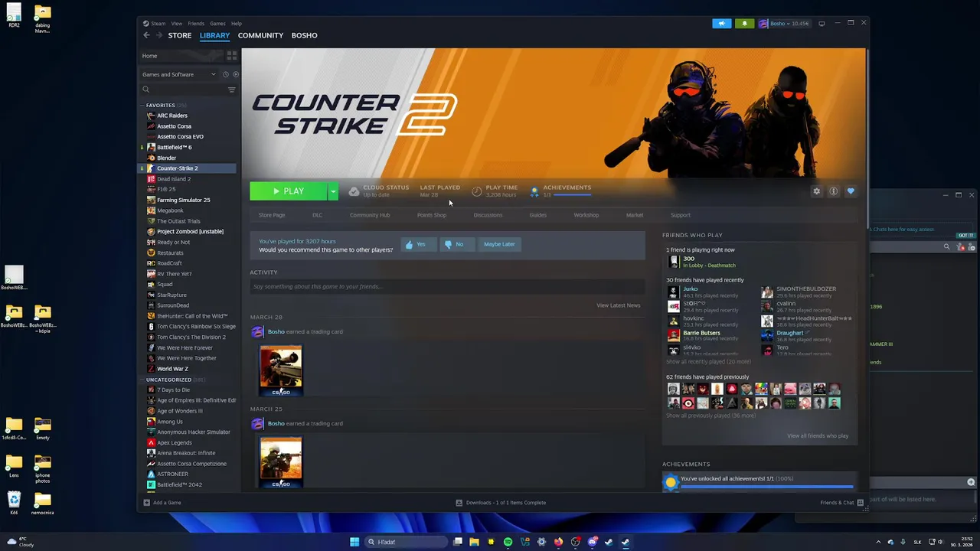This screenshot has height=551, width=980.
Task: Open the BOSHO profile tab
Action: coord(304,35)
